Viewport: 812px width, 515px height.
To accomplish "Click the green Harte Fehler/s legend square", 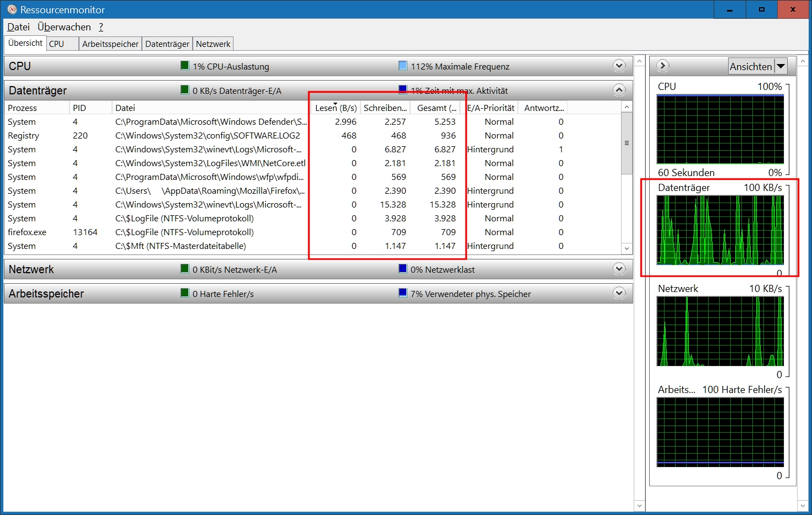I will coord(185,293).
